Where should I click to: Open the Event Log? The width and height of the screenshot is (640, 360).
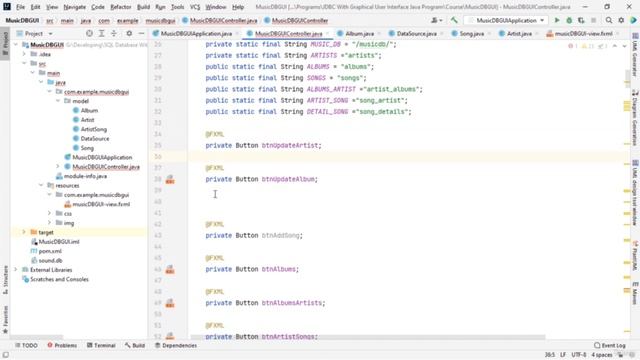click(610, 345)
